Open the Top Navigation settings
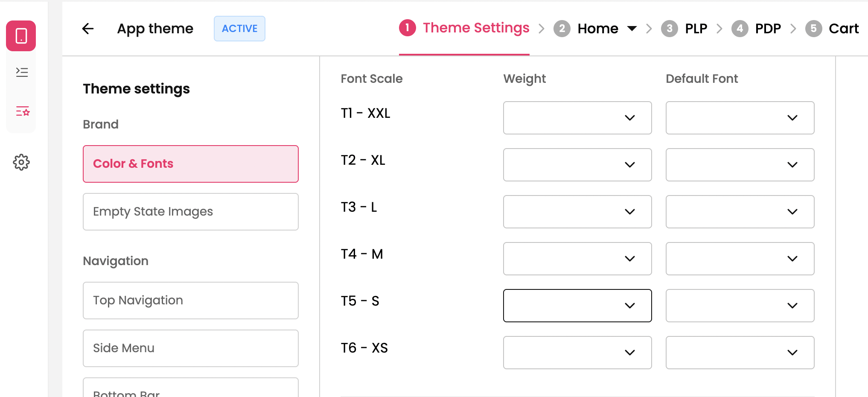Screen dimensions: 868x397 (x=190, y=301)
